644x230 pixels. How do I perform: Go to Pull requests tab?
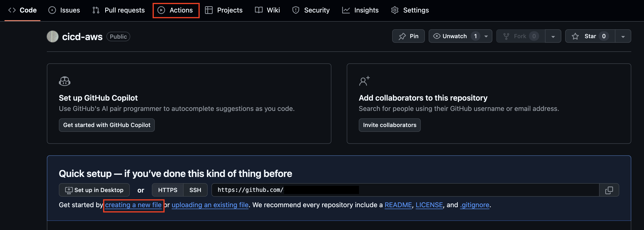tap(118, 10)
